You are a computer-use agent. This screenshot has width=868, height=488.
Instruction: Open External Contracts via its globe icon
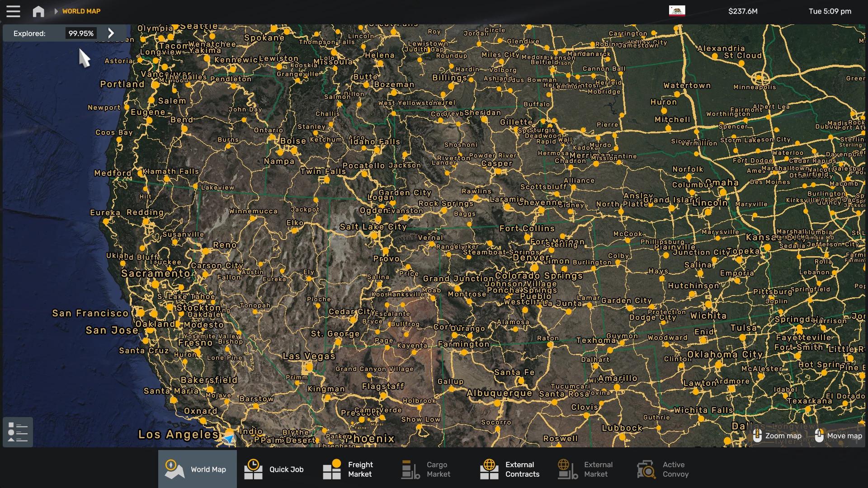pos(489,469)
